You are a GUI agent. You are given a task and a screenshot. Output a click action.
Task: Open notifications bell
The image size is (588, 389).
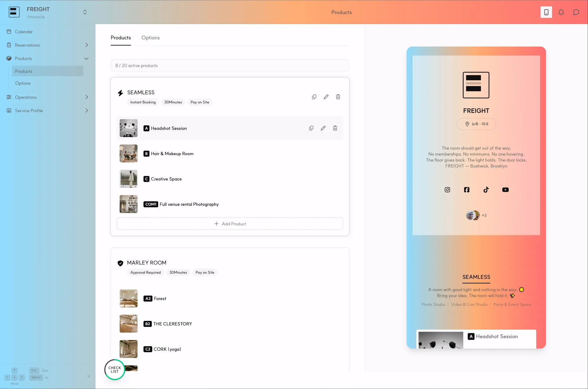(x=561, y=12)
